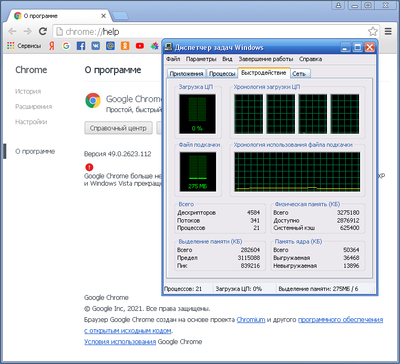Open the Chromium project link
This screenshot has width=400, height=364.
[251, 320]
